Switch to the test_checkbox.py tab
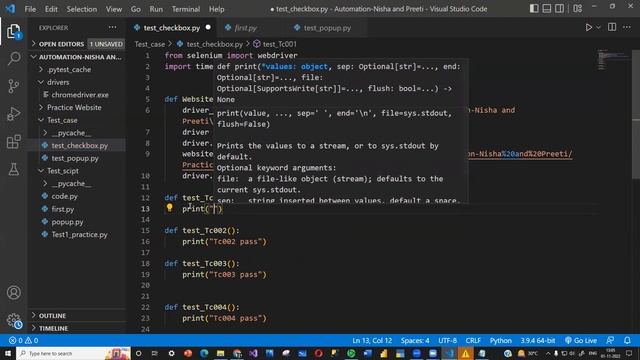Screen dimensions: 640x360 171,28
